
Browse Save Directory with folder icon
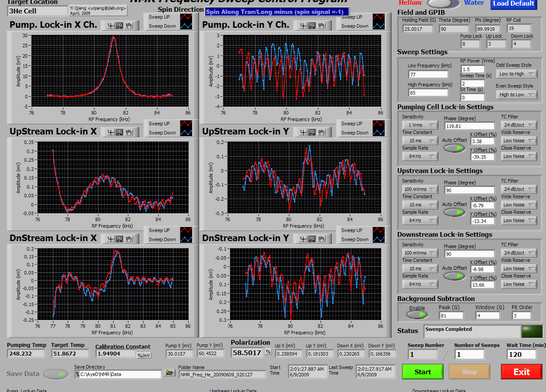169,373
